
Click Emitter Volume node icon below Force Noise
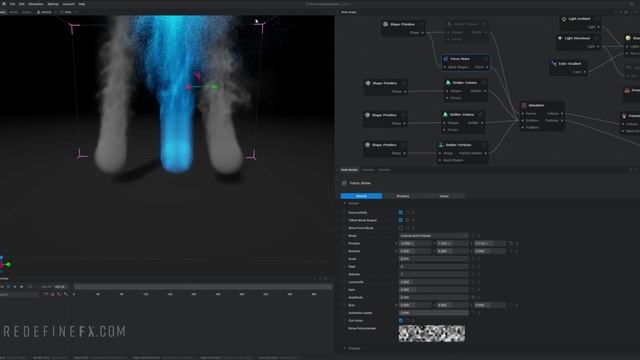[x=448, y=83]
